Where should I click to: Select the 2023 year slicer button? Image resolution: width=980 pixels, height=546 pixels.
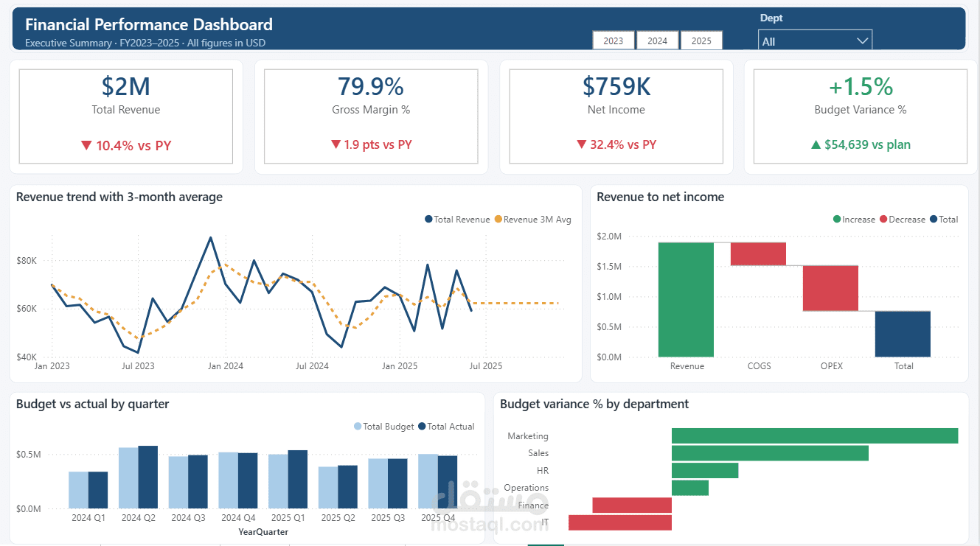614,41
